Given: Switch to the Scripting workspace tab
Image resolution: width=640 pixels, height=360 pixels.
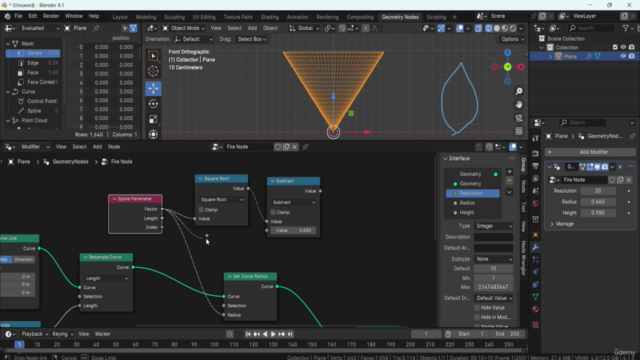Looking at the screenshot, I should point(436,17).
